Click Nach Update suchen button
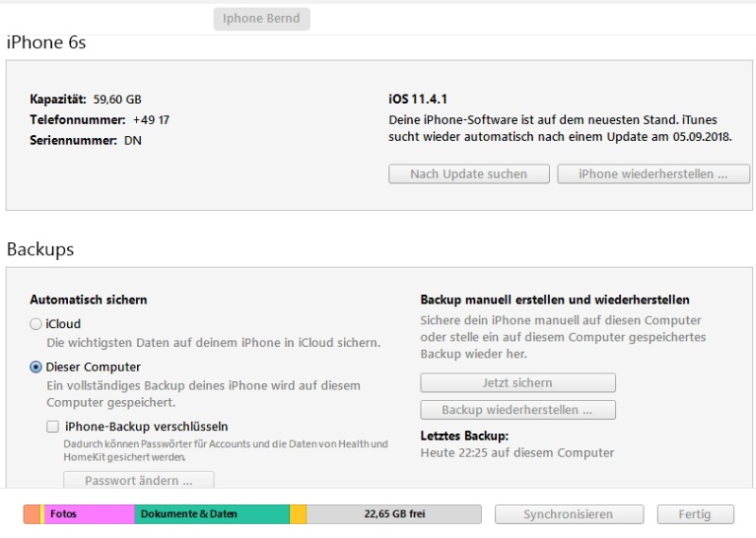The image size is (756, 538). tap(468, 174)
